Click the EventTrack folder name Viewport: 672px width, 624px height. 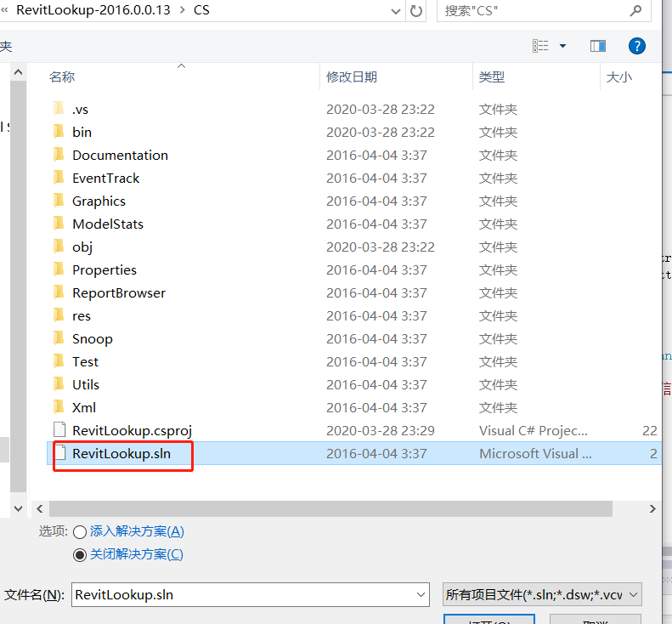pyautogui.click(x=105, y=178)
